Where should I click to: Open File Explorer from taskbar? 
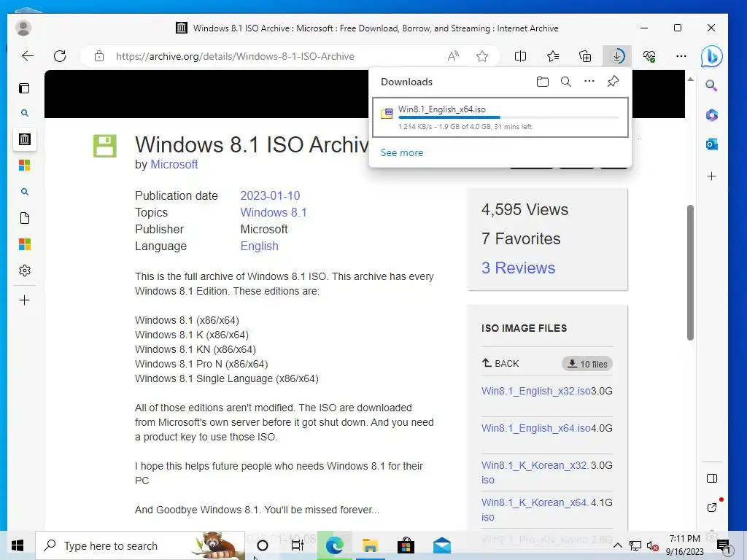pyautogui.click(x=370, y=545)
